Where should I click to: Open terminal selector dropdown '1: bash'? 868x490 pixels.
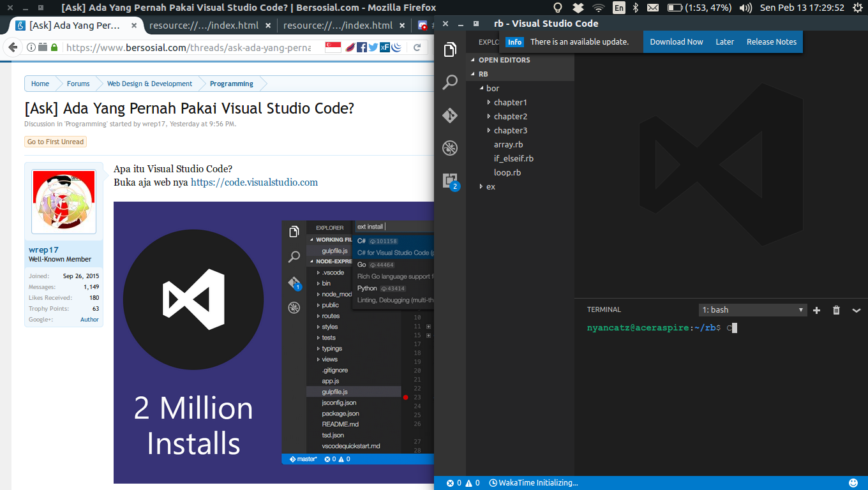coord(752,310)
